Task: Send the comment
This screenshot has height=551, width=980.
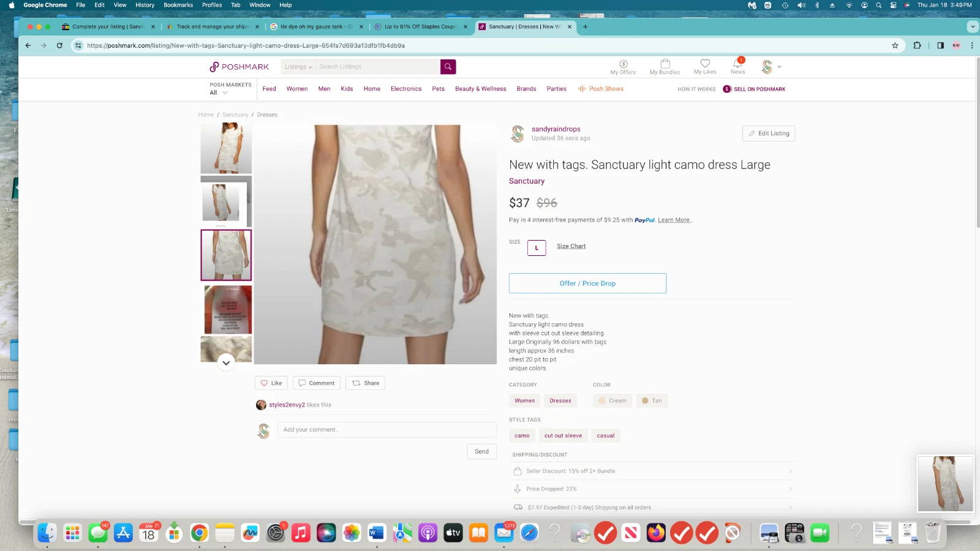Action: (x=481, y=452)
